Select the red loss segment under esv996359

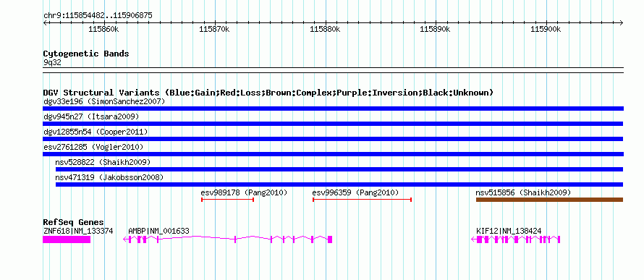(363, 200)
